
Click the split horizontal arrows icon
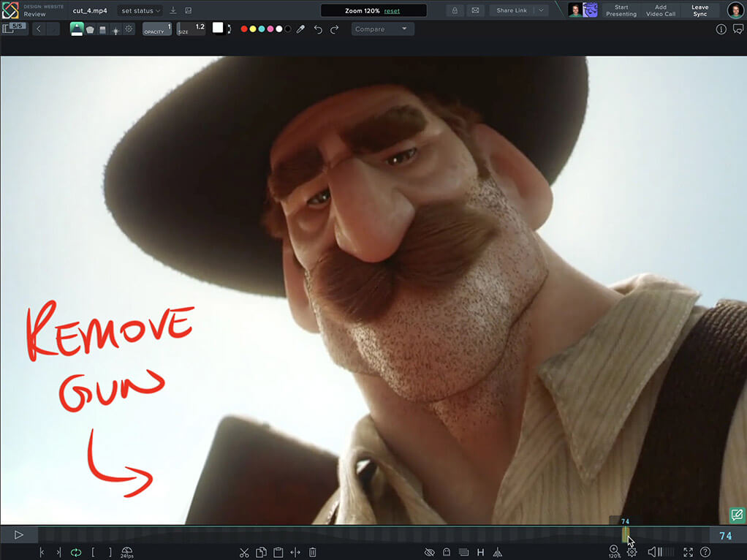point(295,553)
